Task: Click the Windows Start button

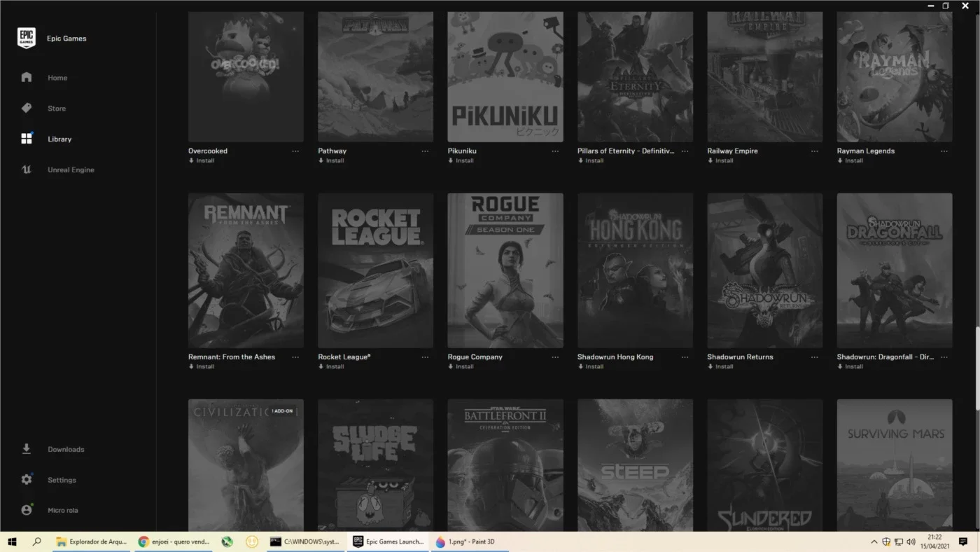Action: [x=12, y=541]
